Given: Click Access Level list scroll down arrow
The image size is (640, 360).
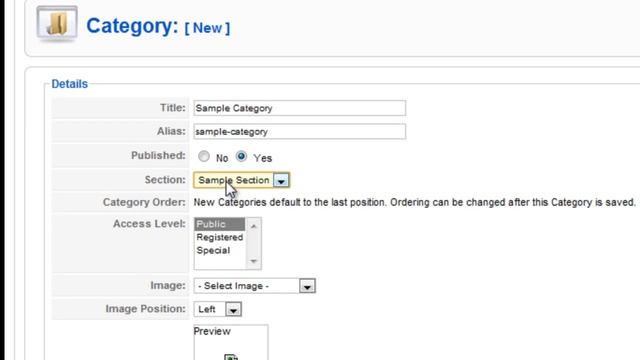Looking at the screenshot, I should click(253, 261).
